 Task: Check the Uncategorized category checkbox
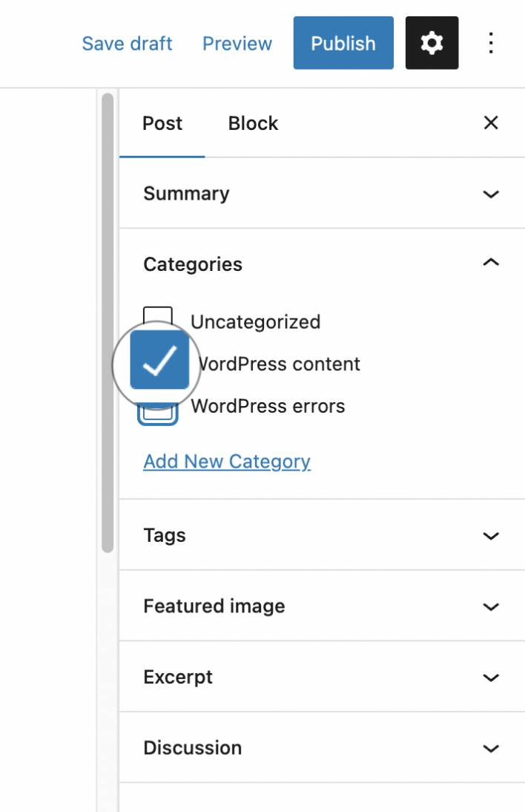point(158,315)
